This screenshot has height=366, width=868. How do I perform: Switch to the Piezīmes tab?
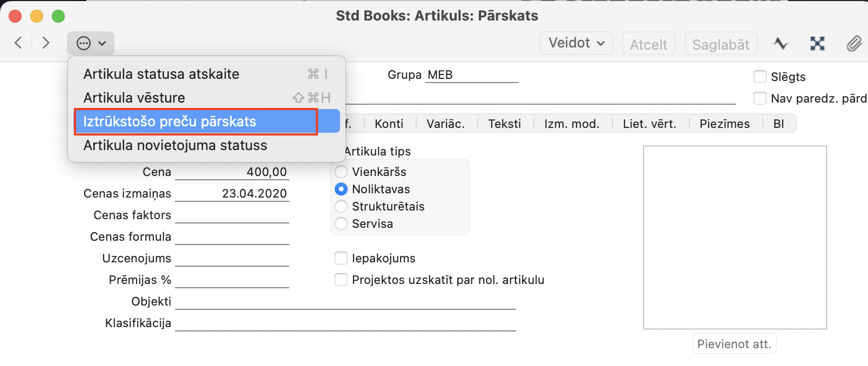[x=724, y=124]
